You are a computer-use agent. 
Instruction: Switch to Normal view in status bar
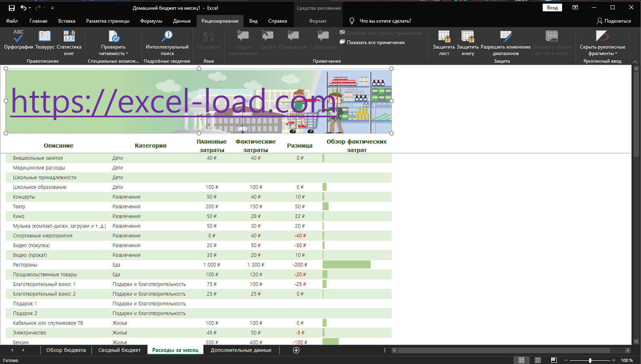click(522, 360)
